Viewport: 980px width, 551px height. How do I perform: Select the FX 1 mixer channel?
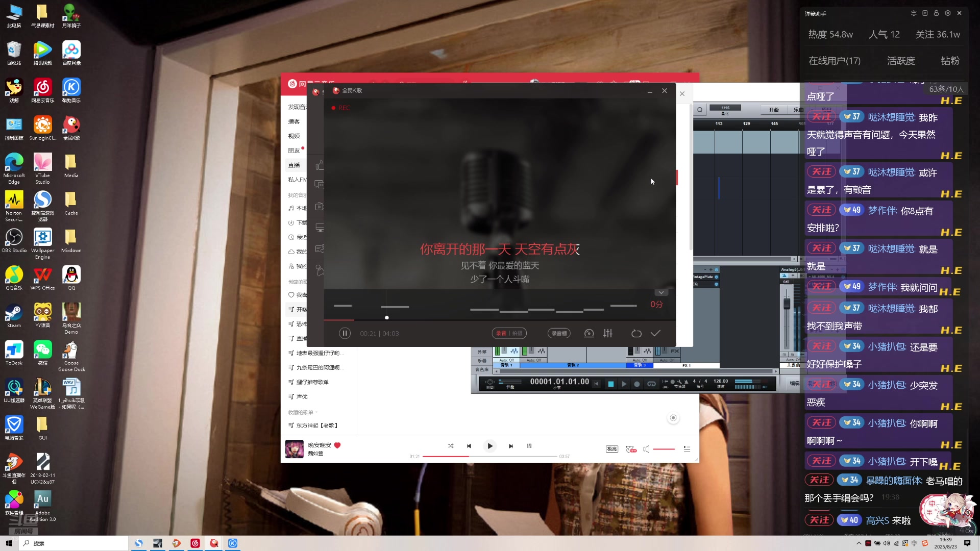[687, 365]
